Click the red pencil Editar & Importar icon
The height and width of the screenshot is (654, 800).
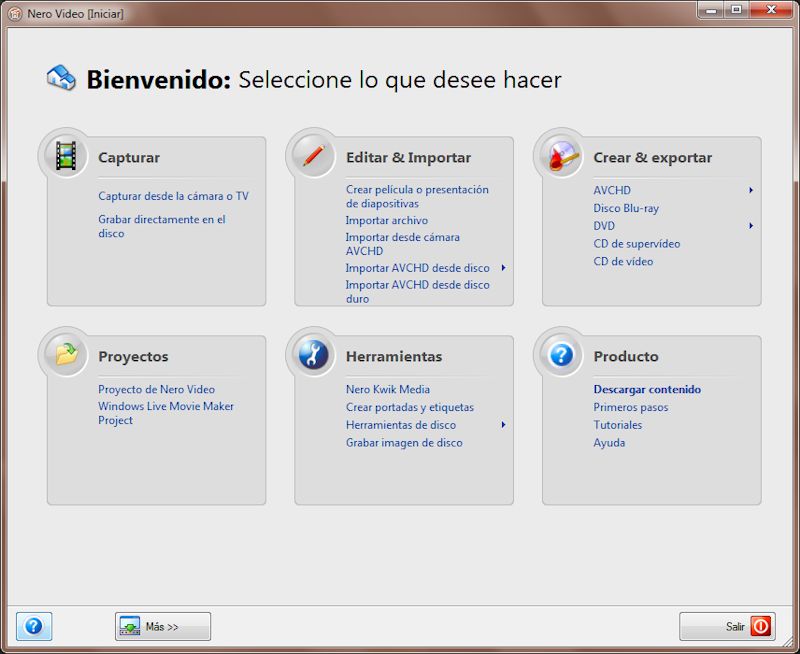point(313,156)
